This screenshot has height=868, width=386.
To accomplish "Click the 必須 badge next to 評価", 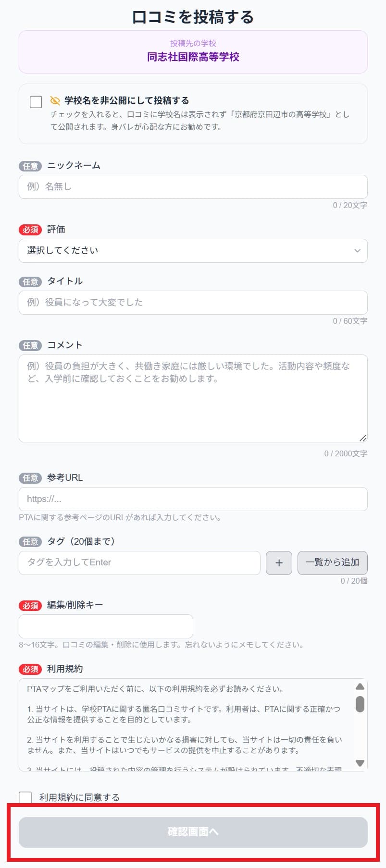I will pyautogui.click(x=30, y=230).
